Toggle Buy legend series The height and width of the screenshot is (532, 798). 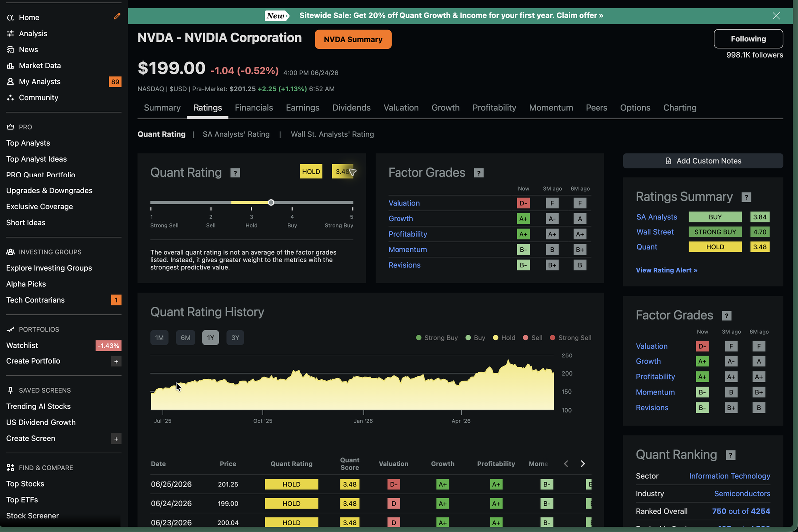[475, 338]
